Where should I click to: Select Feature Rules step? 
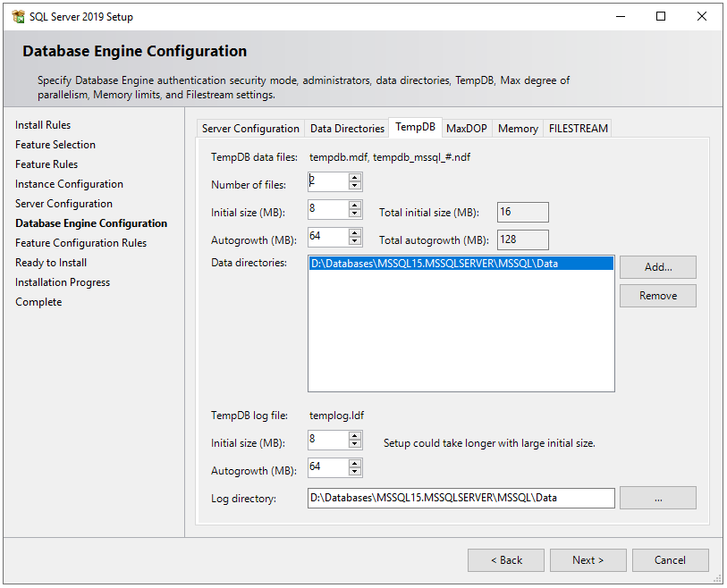[46, 164]
